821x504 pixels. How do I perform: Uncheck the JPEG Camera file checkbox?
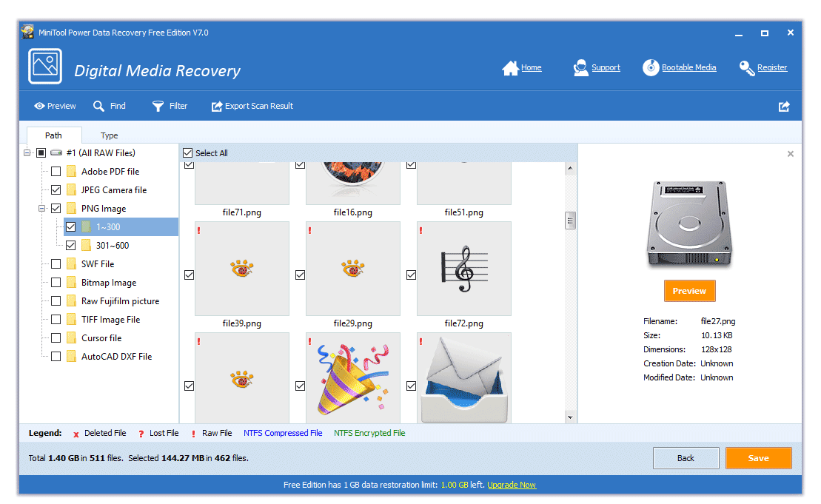56,190
